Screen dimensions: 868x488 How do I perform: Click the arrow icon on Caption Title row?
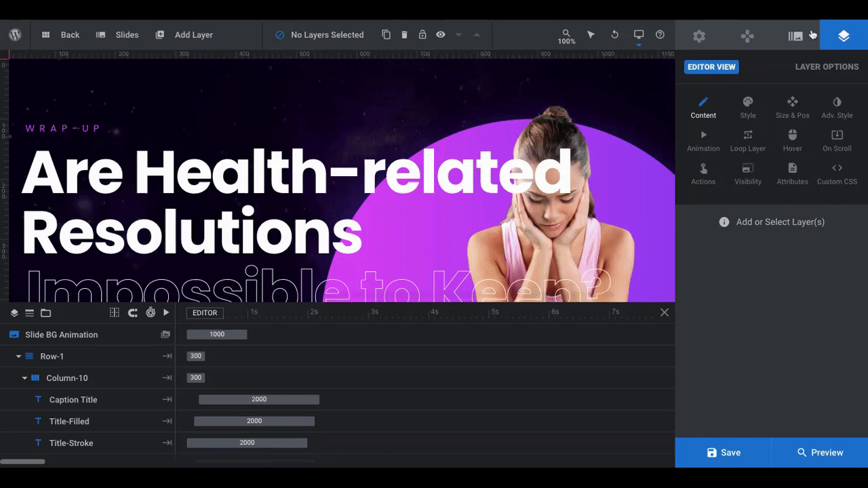pos(166,400)
